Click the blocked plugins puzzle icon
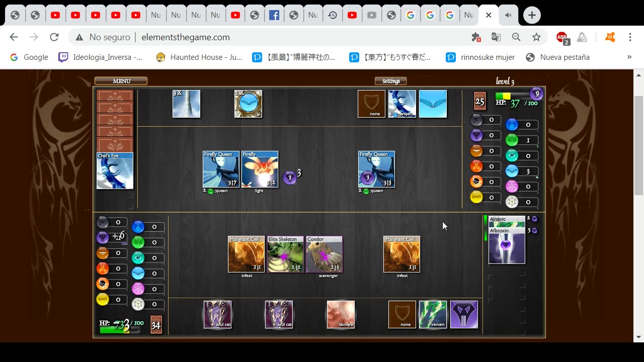The width and height of the screenshot is (644, 362). pos(476,37)
